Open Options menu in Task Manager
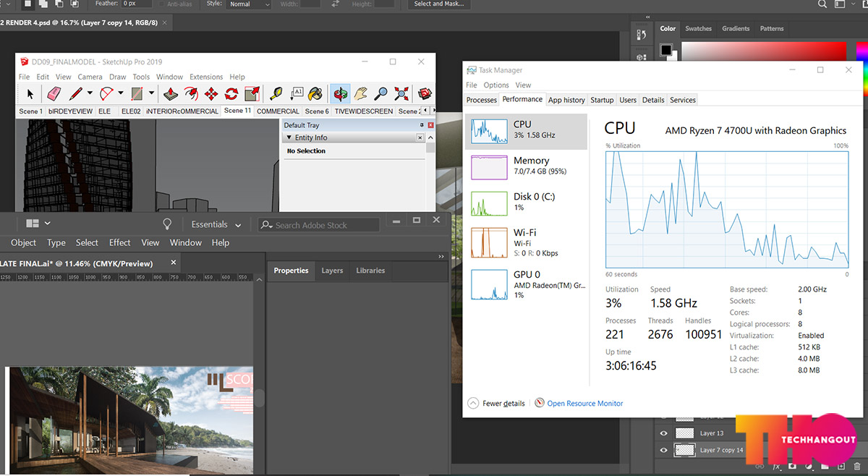 (x=496, y=85)
